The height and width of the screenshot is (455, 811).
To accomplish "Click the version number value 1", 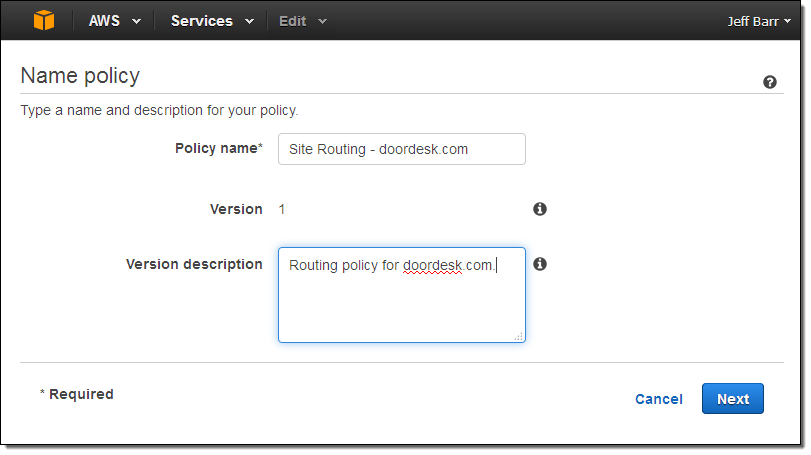I will tap(282, 209).
